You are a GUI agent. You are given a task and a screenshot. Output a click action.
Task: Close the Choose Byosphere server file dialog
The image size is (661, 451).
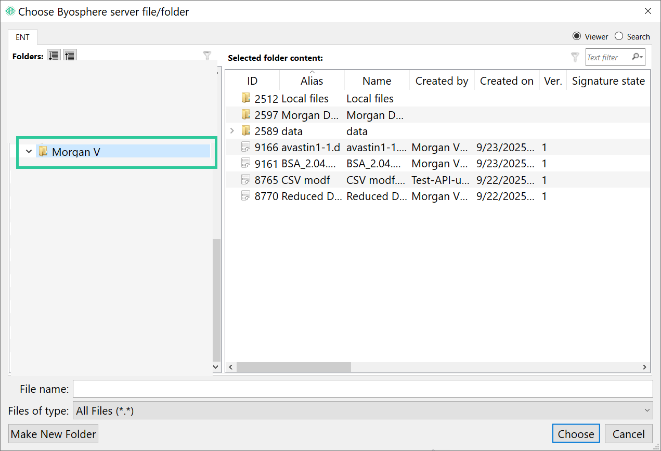click(648, 11)
